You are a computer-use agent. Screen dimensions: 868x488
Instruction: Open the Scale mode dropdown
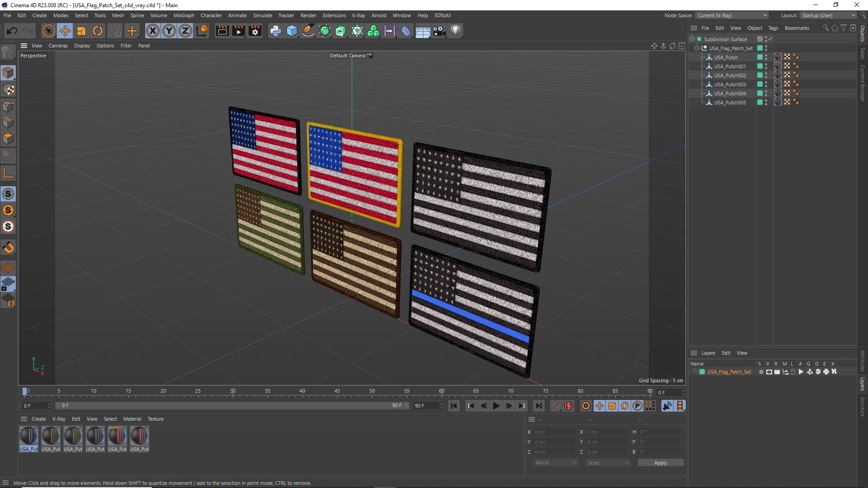tap(607, 463)
